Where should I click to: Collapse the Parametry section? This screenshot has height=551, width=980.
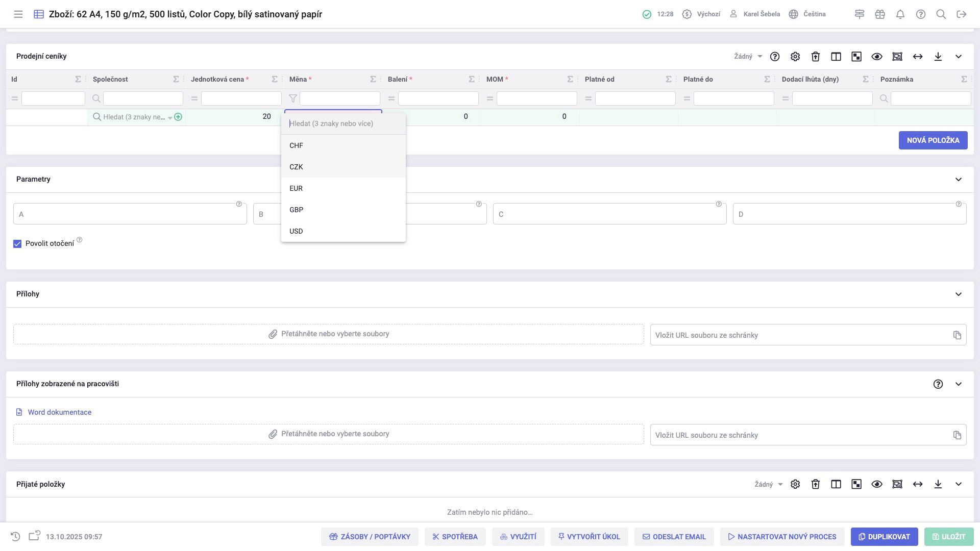tap(959, 180)
